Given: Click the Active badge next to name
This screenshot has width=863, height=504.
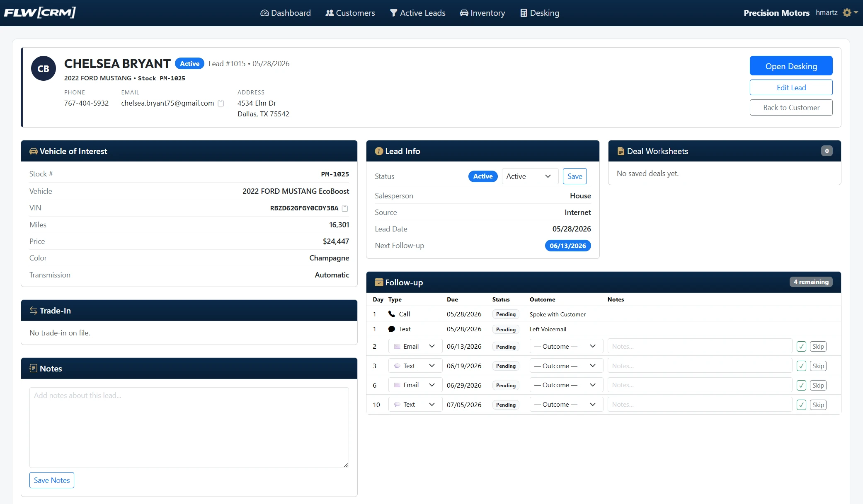Looking at the screenshot, I should (x=189, y=63).
